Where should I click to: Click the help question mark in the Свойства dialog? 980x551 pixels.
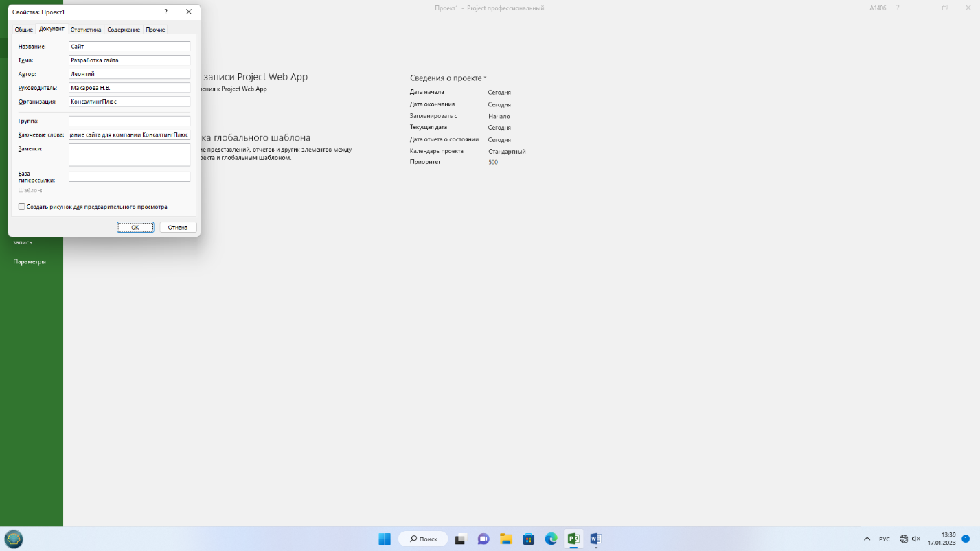pyautogui.click(x=166, y=12)
